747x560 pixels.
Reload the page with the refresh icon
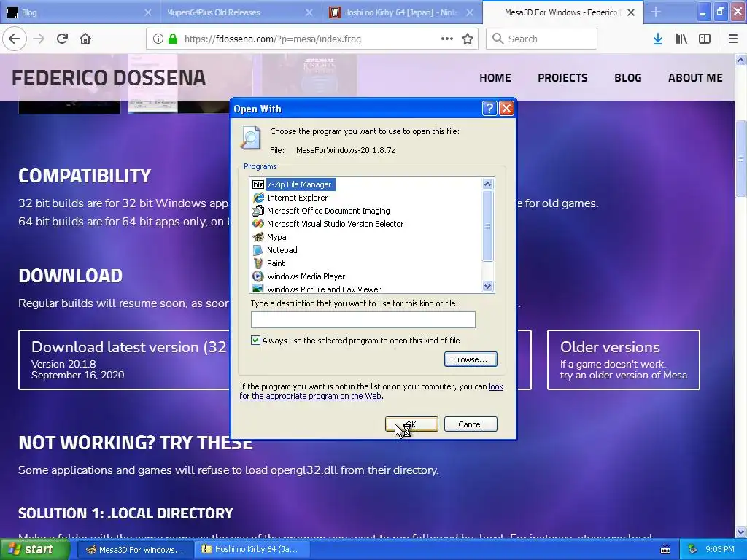point(62,39)
